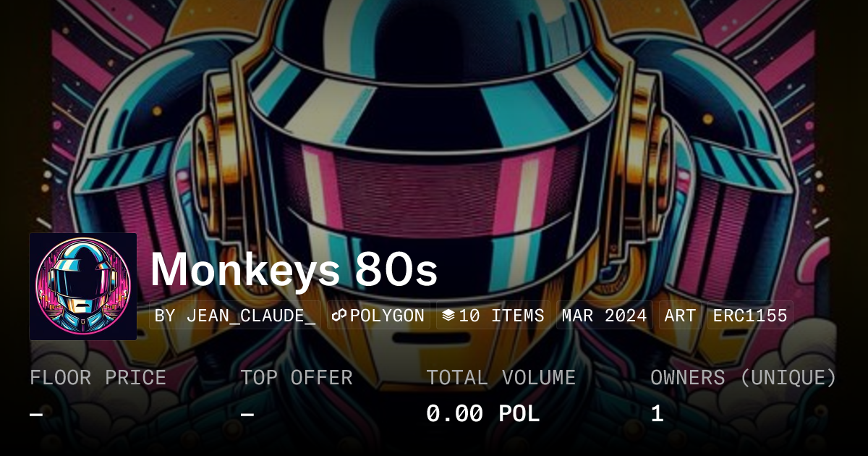Click the unique owners count 1

[x=657, y=414]
